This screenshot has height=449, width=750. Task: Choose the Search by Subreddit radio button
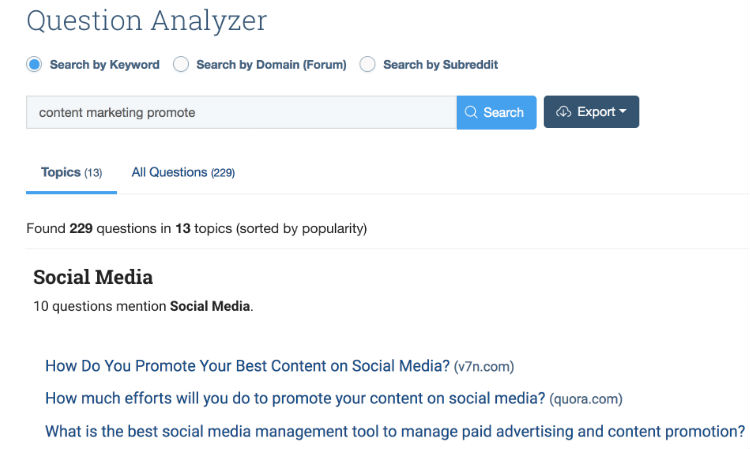coord(367,65)
